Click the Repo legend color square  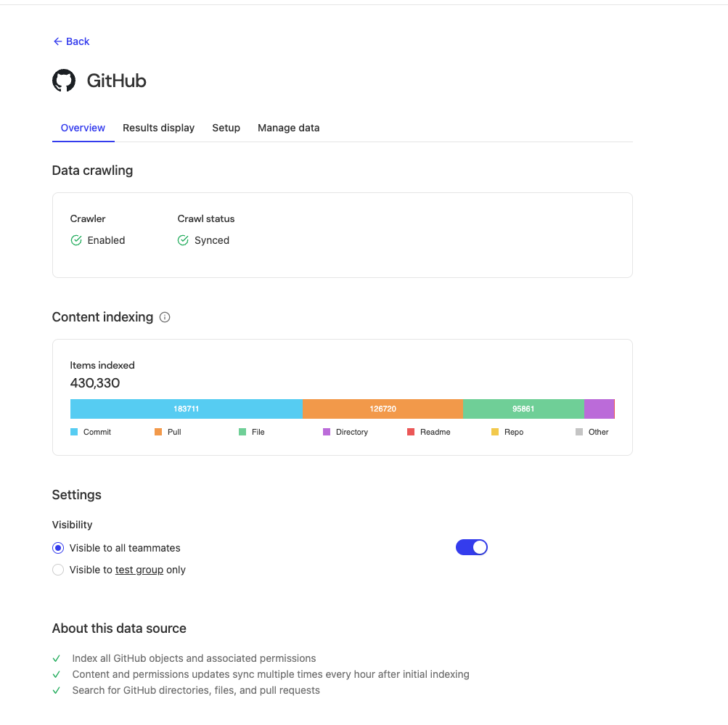pyautogui.click(x=495, y=432)
